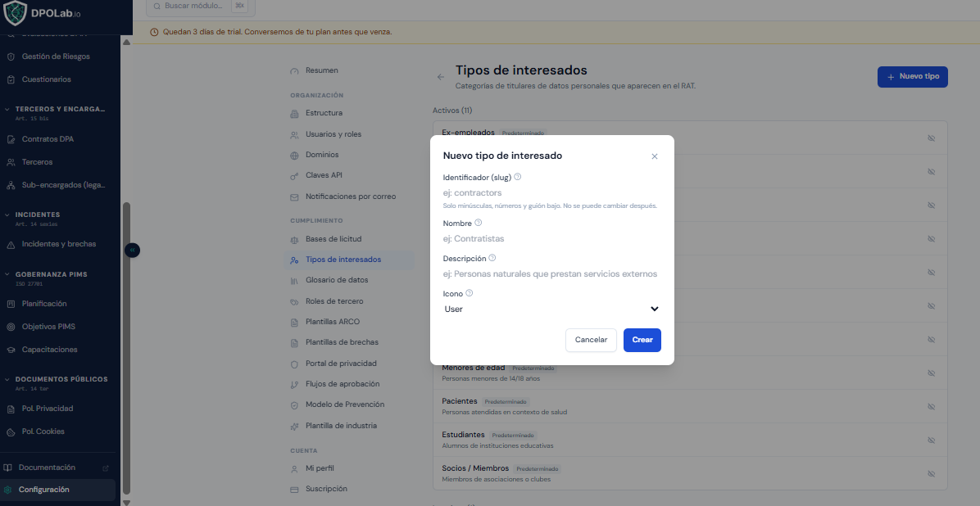Click the Configuración gear icon
Viewport: 980px width, 506px height.
pos(7,490)
